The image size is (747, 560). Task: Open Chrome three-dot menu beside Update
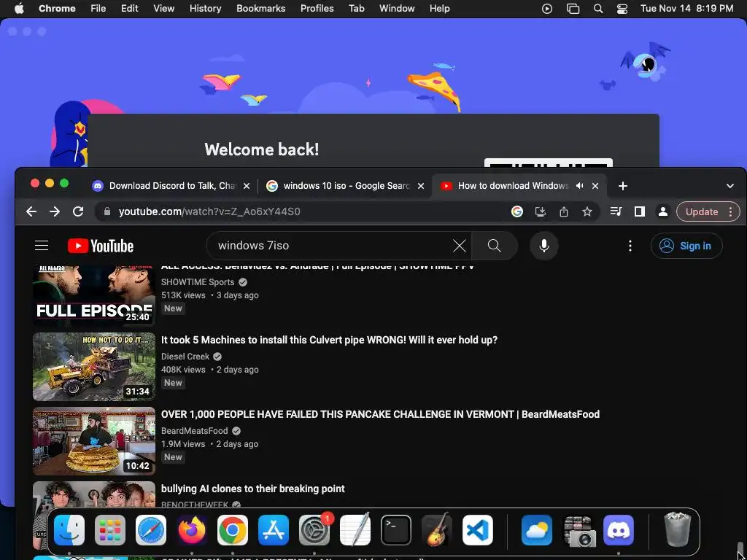click(x=731, y=212)
